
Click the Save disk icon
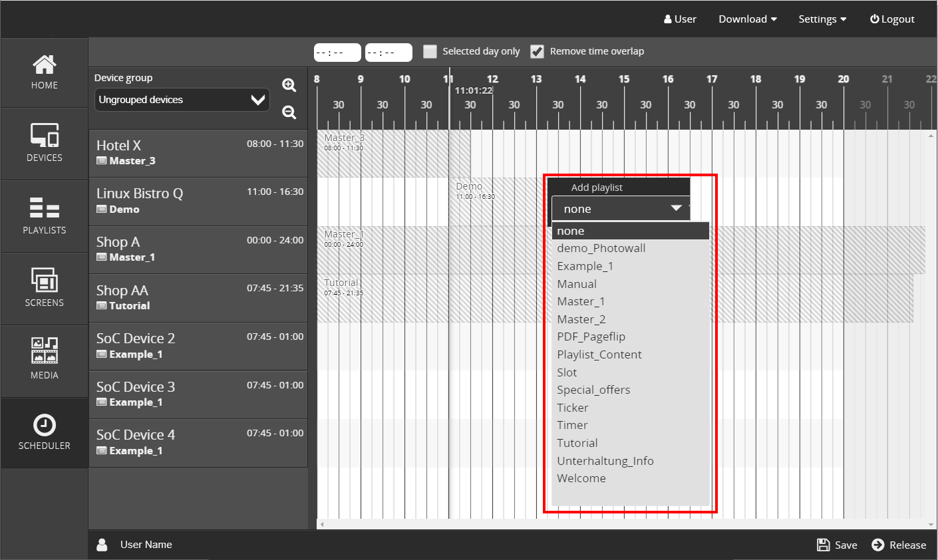(824, 545)
